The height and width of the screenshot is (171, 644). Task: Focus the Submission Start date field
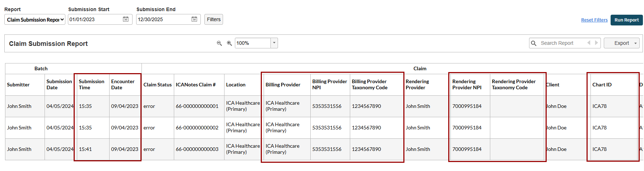pos(95,19)
